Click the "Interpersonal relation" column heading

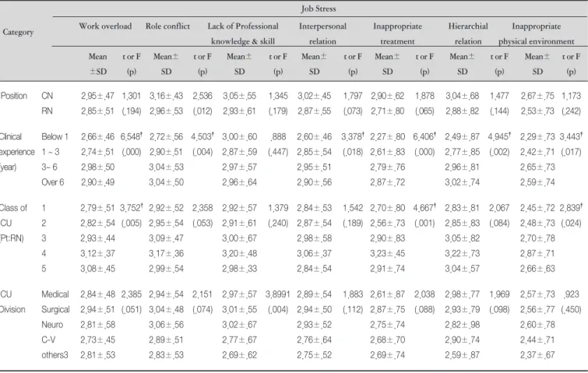tap(322, 33)
